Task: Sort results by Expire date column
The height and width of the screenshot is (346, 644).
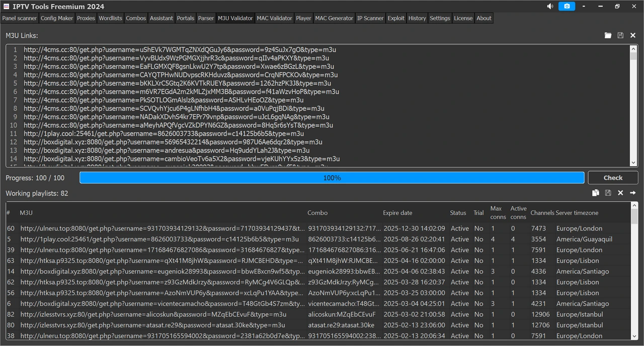Action: tap(397, 213)
